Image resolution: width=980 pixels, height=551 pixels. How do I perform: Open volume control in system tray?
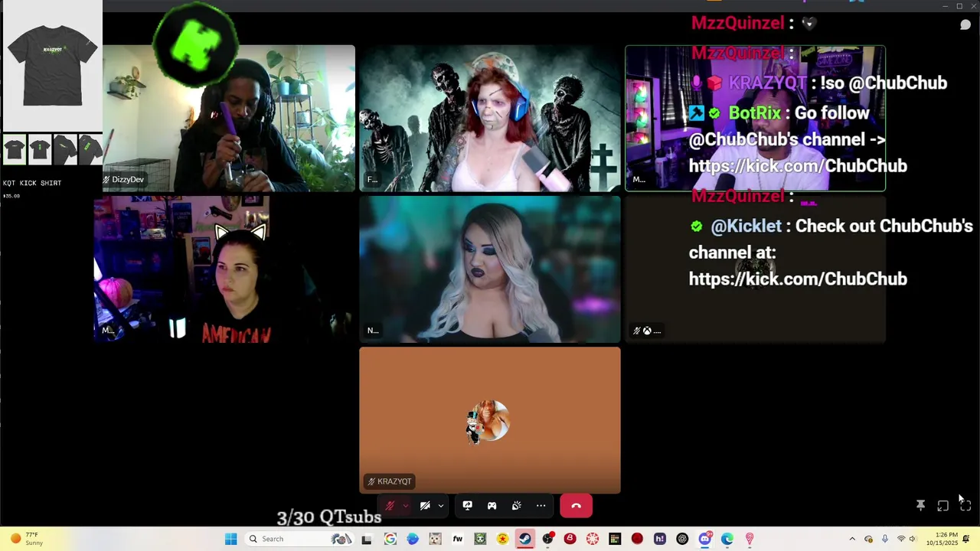pos(913,539)
